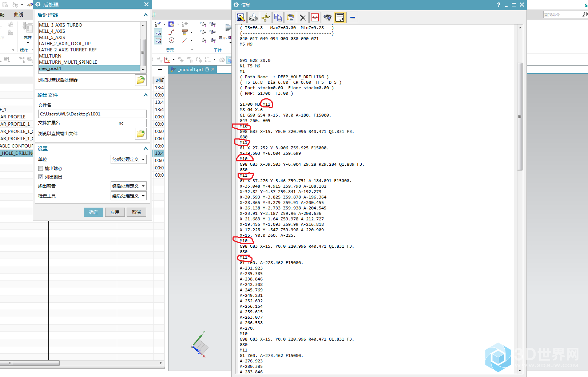
Task: Collapse the 后处理器 section
Action: [146, 15]
